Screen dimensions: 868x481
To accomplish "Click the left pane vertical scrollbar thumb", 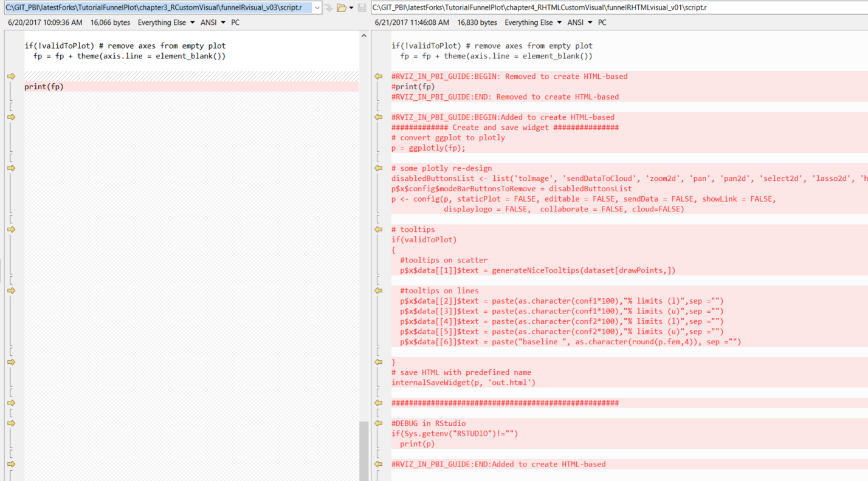I will tap(364, 451).
